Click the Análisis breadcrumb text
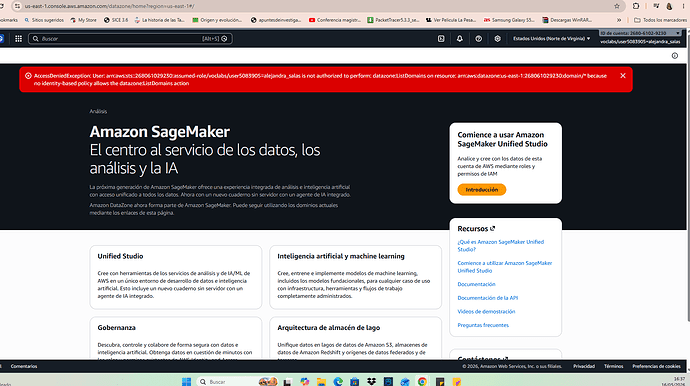 click(x=98, y=111)
